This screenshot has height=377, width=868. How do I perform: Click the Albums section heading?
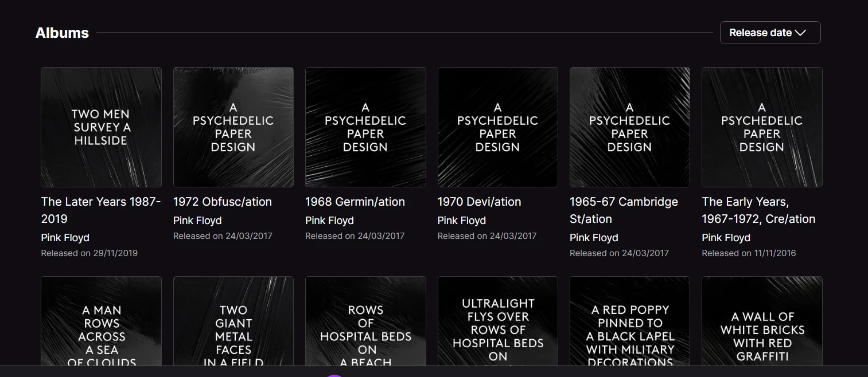tap(62, 33)
